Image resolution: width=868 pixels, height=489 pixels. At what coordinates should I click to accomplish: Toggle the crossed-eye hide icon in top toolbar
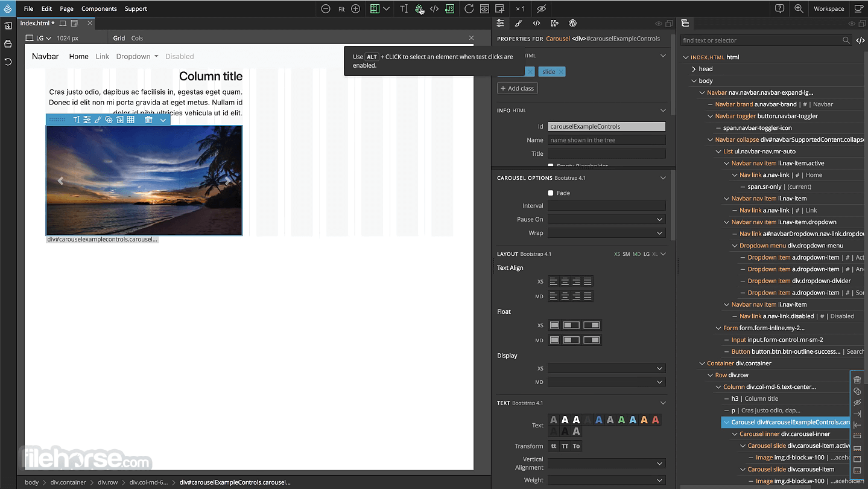coord(541,8)
